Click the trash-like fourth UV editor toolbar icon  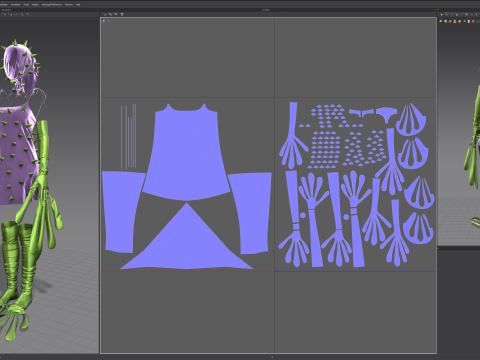122,14
